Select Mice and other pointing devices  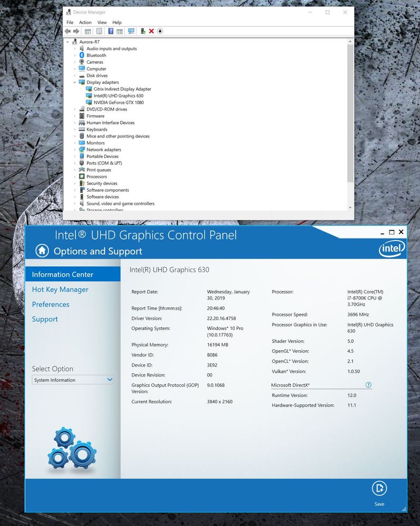[118, 136]
